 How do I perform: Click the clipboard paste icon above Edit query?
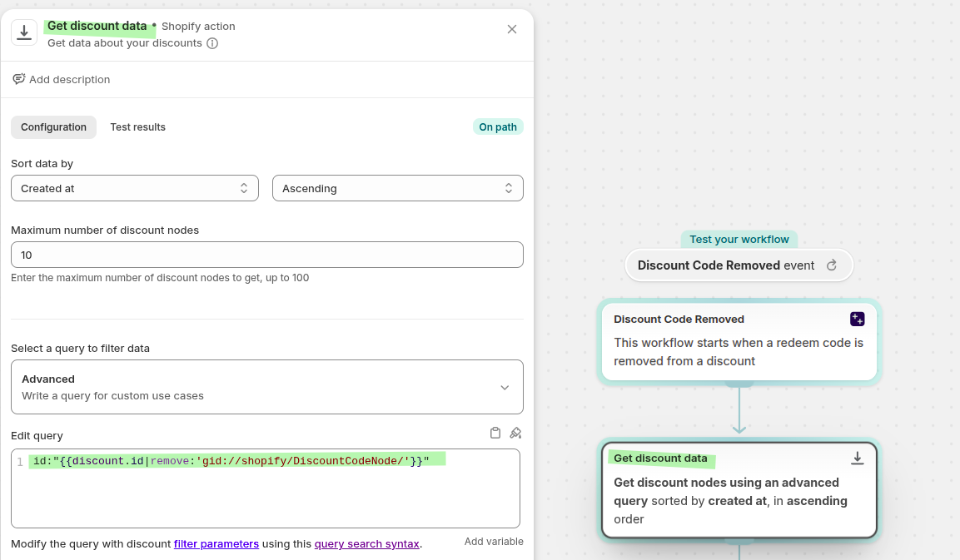point(495,434)
